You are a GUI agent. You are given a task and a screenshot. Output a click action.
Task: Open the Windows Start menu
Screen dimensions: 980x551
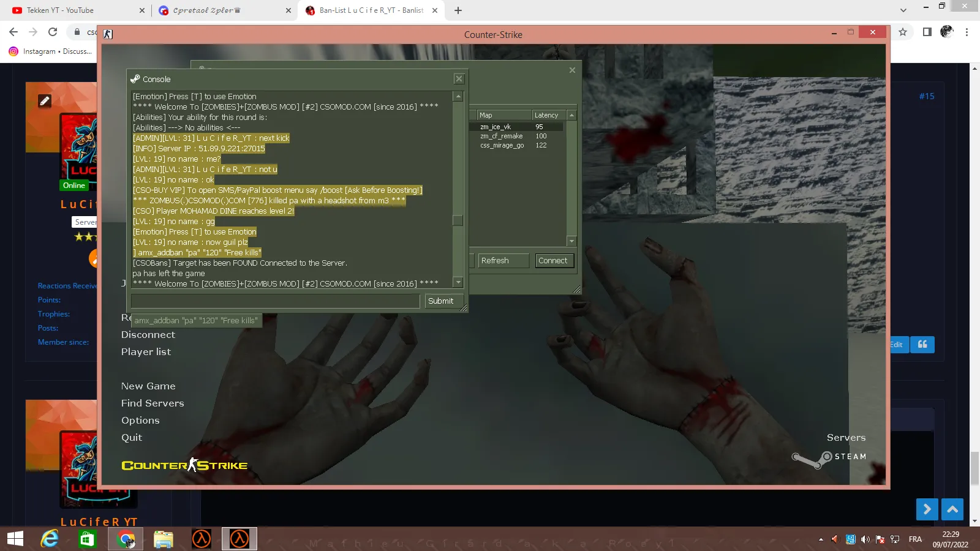[x=15, y=539]
